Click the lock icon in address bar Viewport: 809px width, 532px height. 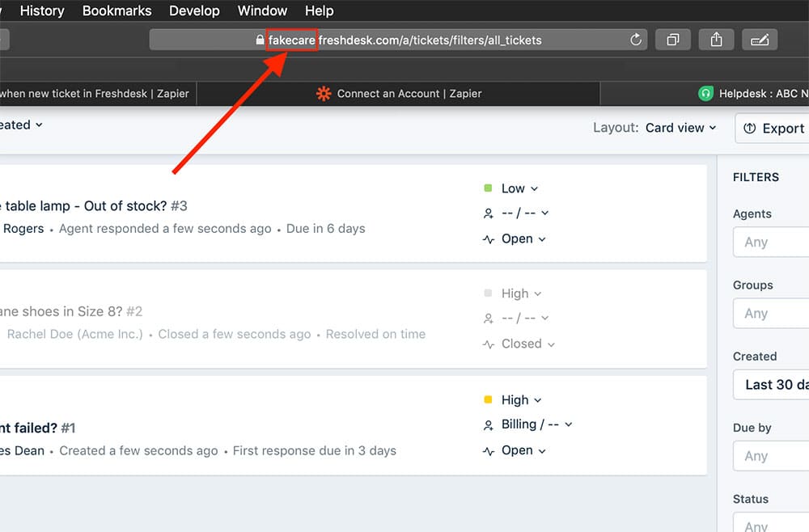[260, 40]
